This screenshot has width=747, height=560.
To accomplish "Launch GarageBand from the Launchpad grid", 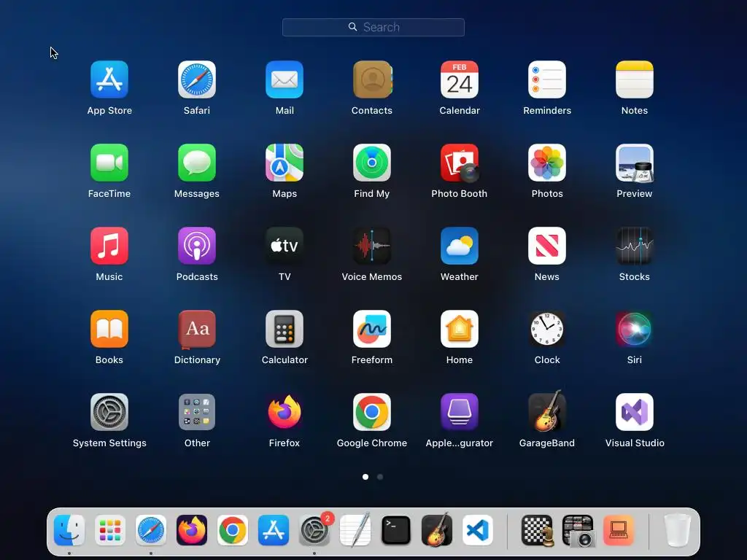I will pos(547,411).
